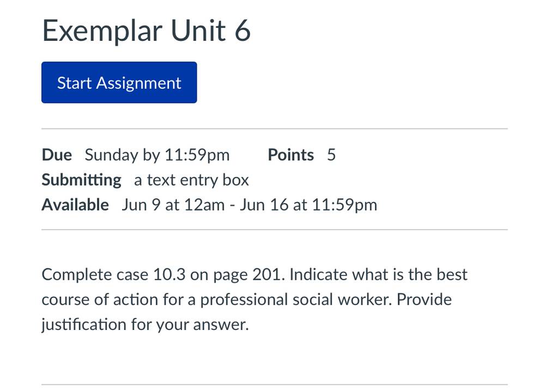558x392 pixels.
Task: Click the points value 5
Action: (x=331, y=155)
